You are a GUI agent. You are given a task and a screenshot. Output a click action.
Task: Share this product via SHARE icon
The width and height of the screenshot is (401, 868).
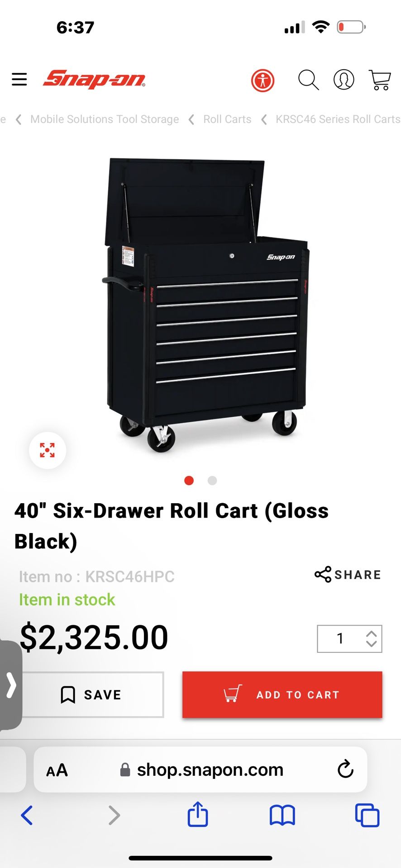(x=348, y=575)
